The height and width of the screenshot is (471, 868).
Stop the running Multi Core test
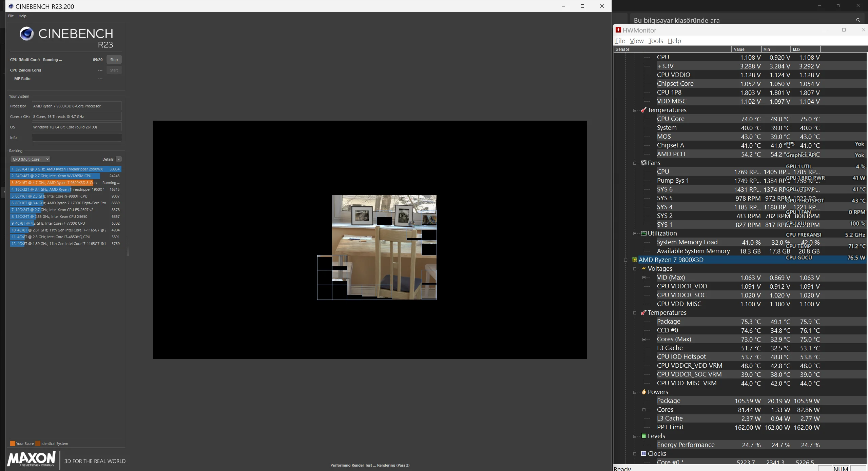tap(114, 60)
